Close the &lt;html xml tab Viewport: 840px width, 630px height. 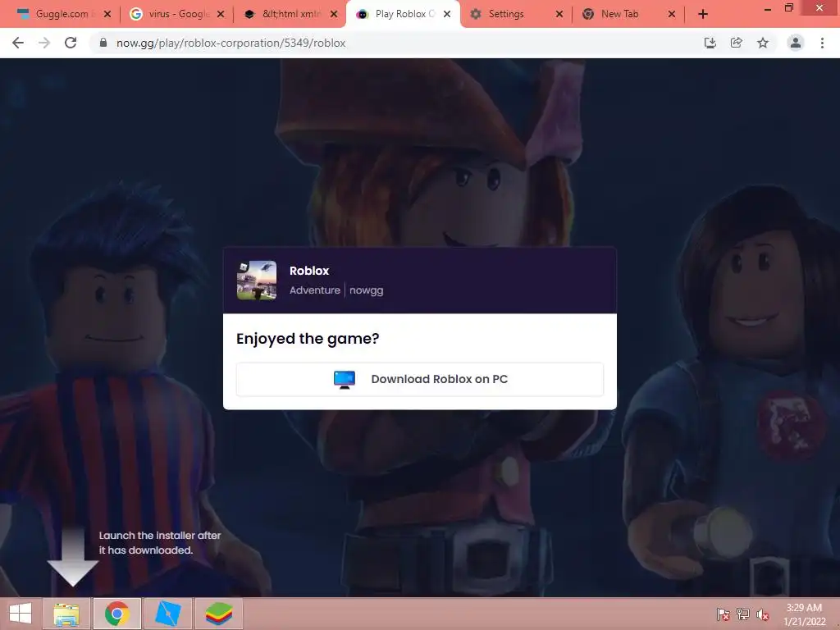tap(334, 14)
